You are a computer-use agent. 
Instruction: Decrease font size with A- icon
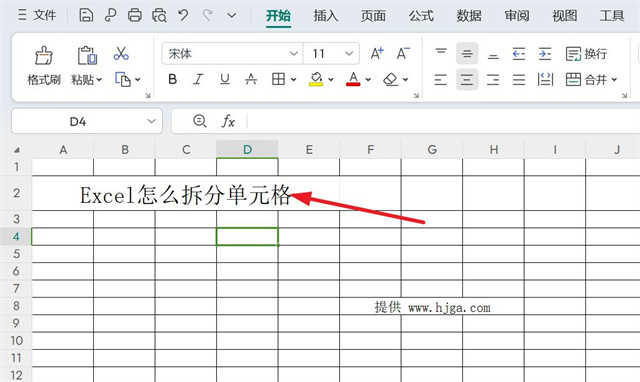[x=403, y=53]
